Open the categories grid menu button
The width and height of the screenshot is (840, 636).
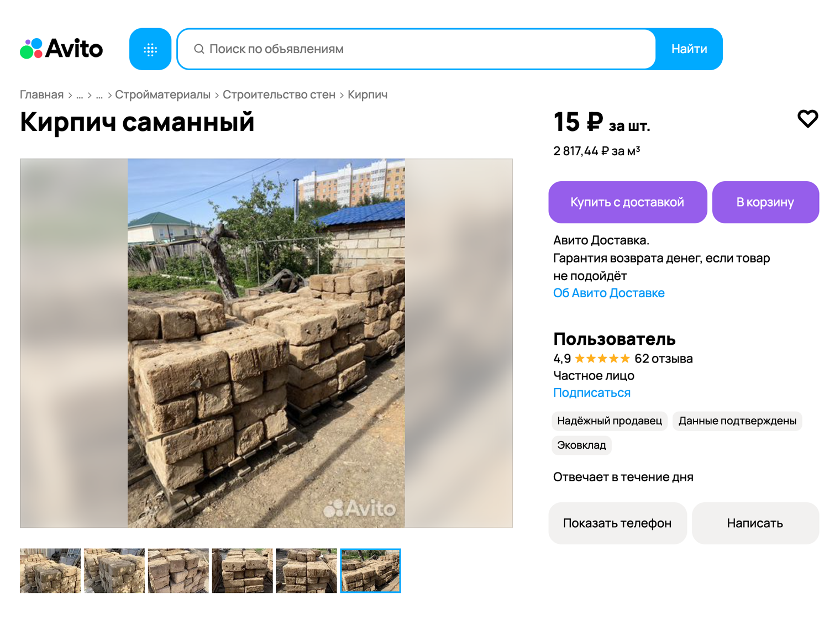pyautogui.click(x=150, y=49)
